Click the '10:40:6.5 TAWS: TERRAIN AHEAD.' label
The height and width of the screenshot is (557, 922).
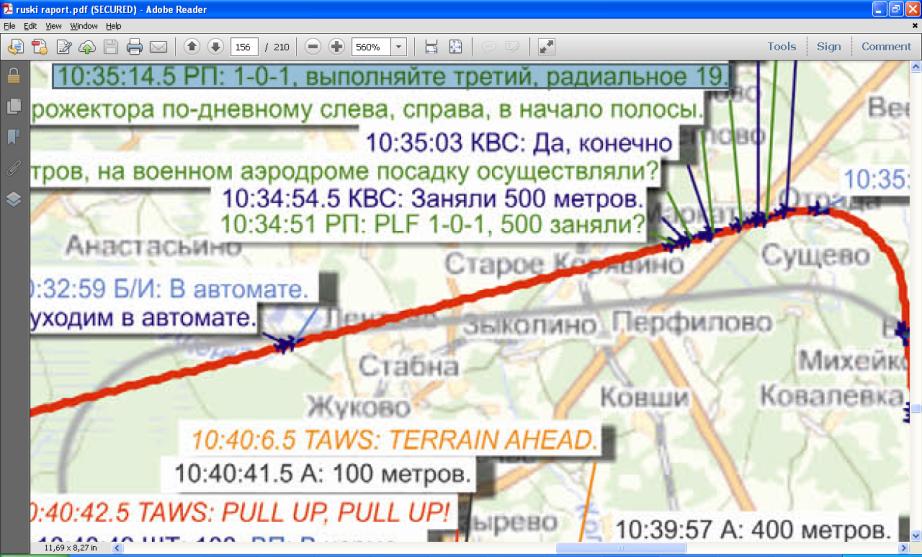[395, 440]
